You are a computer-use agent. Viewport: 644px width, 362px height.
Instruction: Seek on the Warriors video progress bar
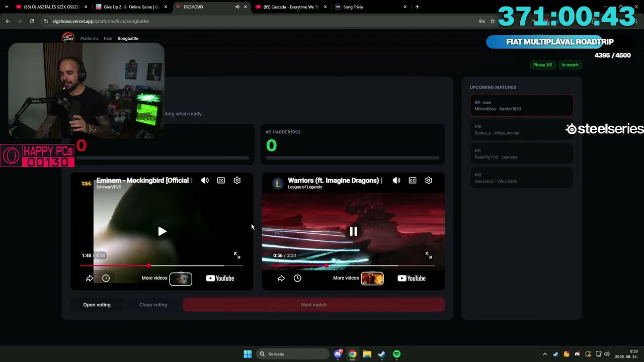353,265
